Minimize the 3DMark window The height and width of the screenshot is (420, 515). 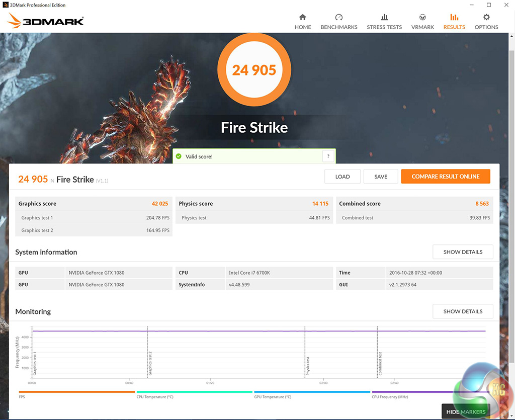tap(472, 5)
